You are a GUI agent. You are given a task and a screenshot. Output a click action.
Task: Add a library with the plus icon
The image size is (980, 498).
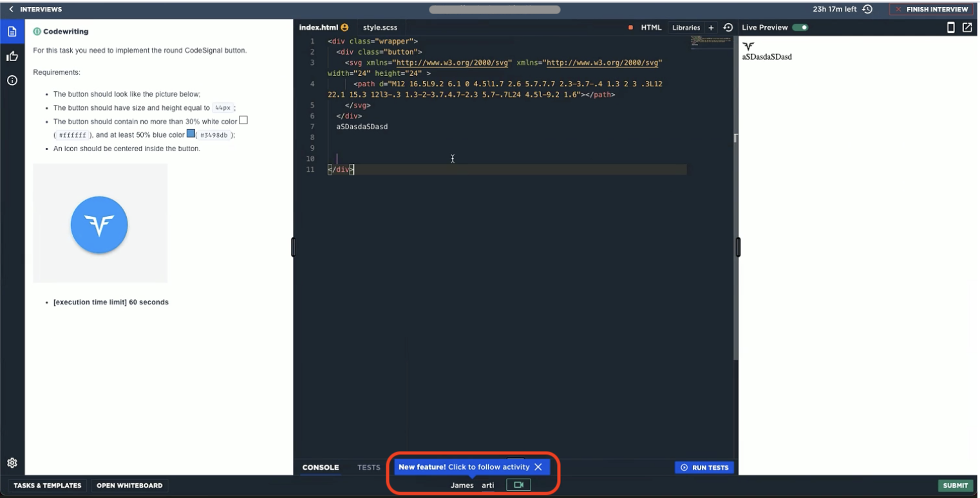click(711, 28)
